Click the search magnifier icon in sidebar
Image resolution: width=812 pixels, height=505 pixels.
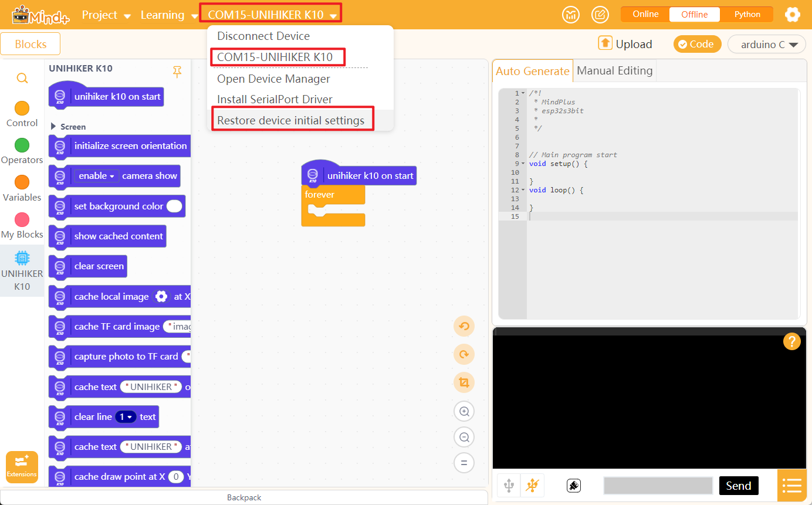point(22,78)
